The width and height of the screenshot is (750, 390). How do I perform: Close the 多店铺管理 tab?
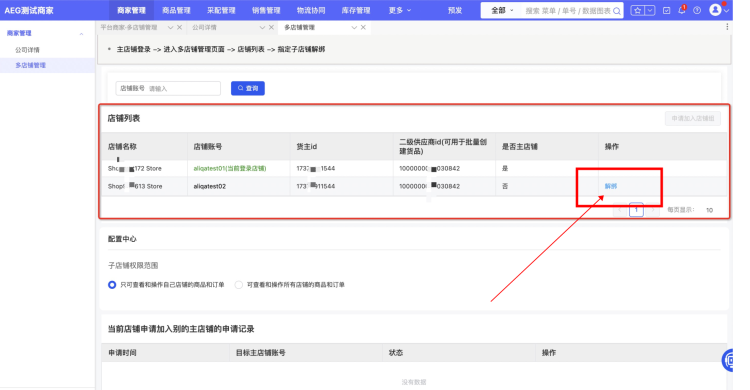click(x=363, y=27)
